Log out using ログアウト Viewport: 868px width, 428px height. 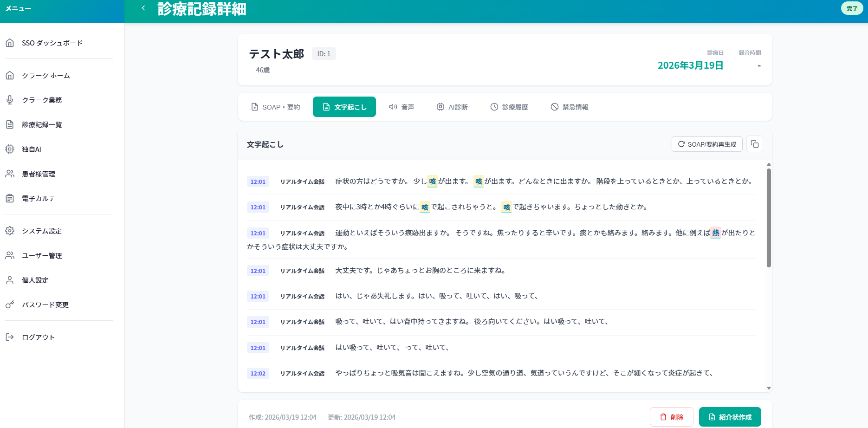[38, 337]
